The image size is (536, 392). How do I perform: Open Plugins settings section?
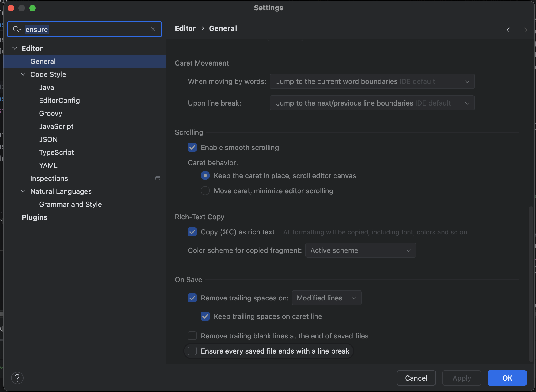click(35, 217)
